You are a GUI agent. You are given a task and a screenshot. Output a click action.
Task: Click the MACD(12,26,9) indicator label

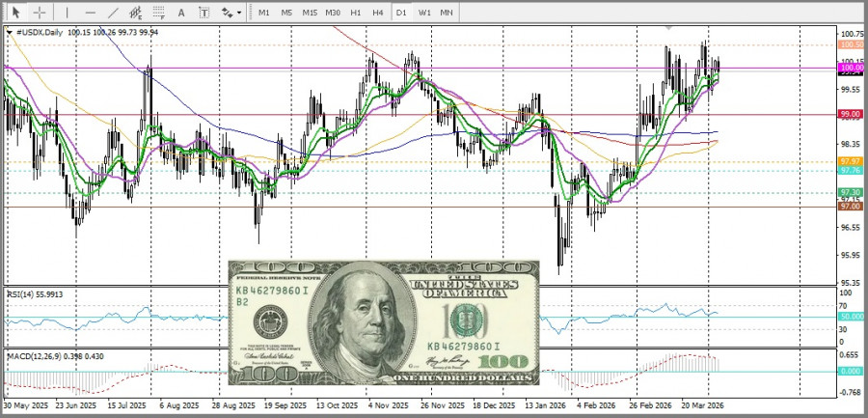tap(55, 356)
